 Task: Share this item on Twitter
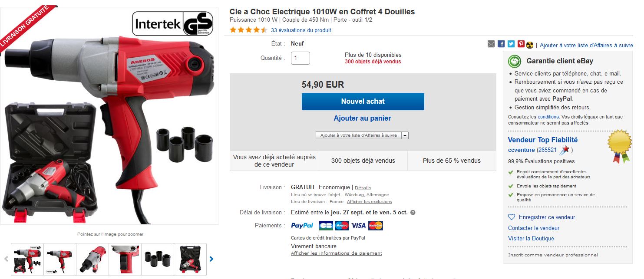[x=511, y=44]
